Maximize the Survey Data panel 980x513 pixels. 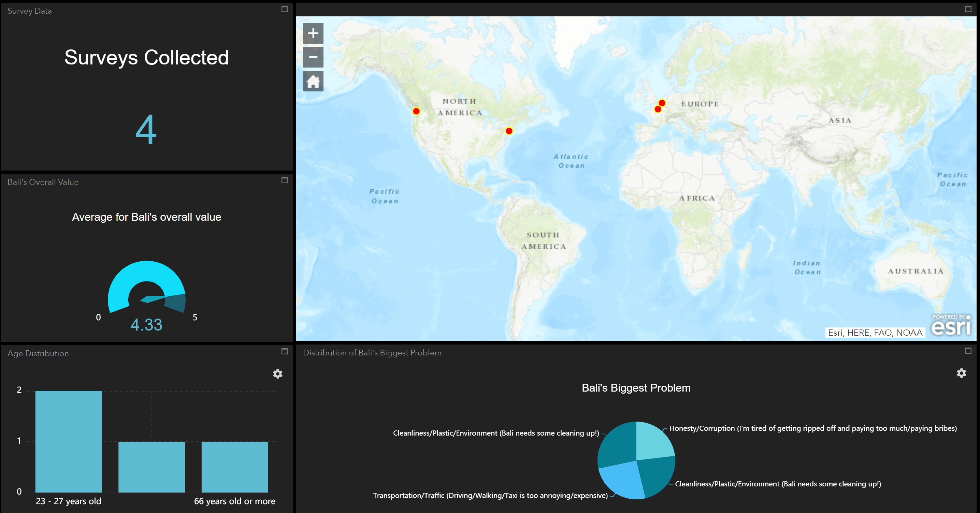[x=284, y=9]
